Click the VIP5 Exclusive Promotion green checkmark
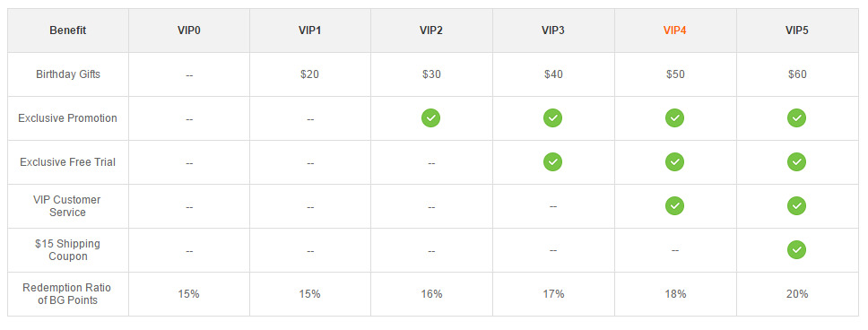Screen dimensions: 868x330 (796, 118)
